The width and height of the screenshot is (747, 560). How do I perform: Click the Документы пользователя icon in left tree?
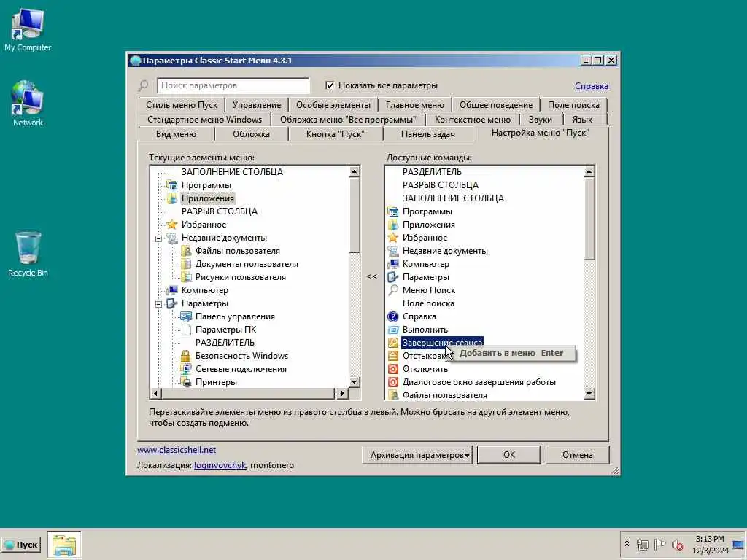(x=186, y=264)
